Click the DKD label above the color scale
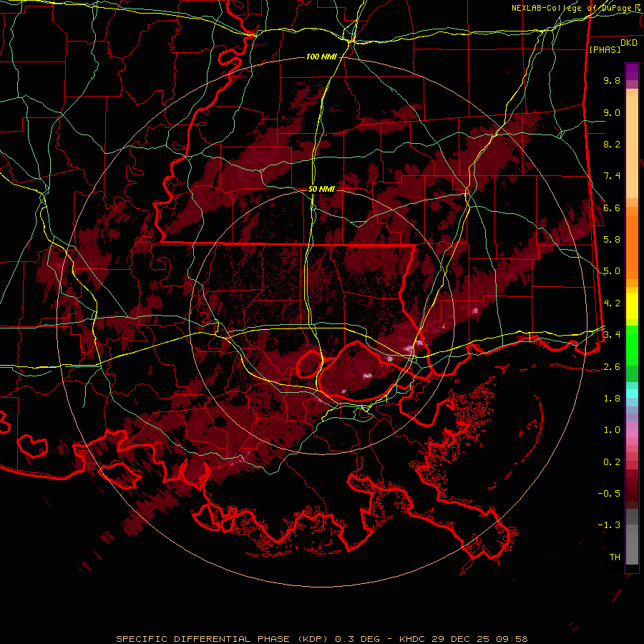Image resolution: width=644 pixels, height=644 pixels. 629,43
